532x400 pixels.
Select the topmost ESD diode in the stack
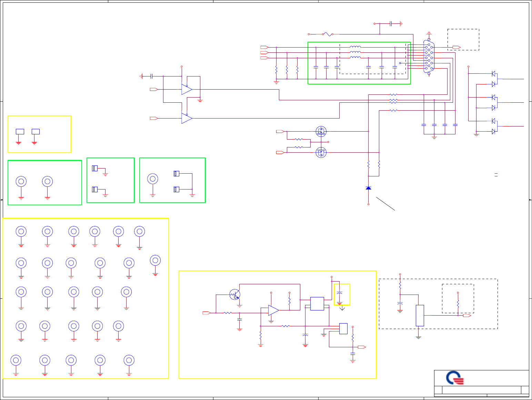[x=493, y=73]
